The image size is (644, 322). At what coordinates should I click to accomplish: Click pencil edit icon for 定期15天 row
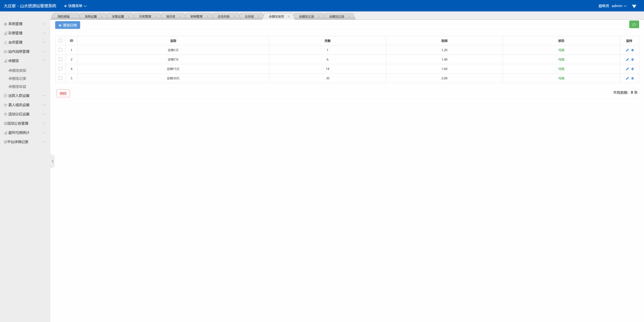pos(627,69)
